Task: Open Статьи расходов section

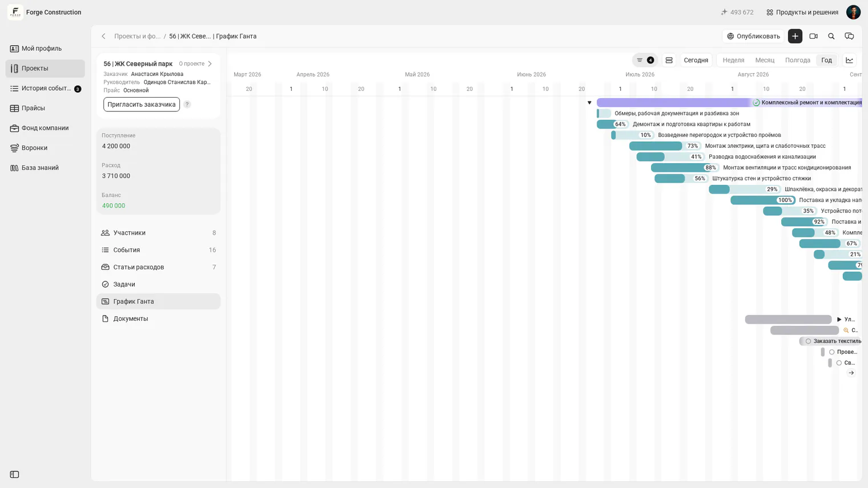Action: [x=158, y=267]
